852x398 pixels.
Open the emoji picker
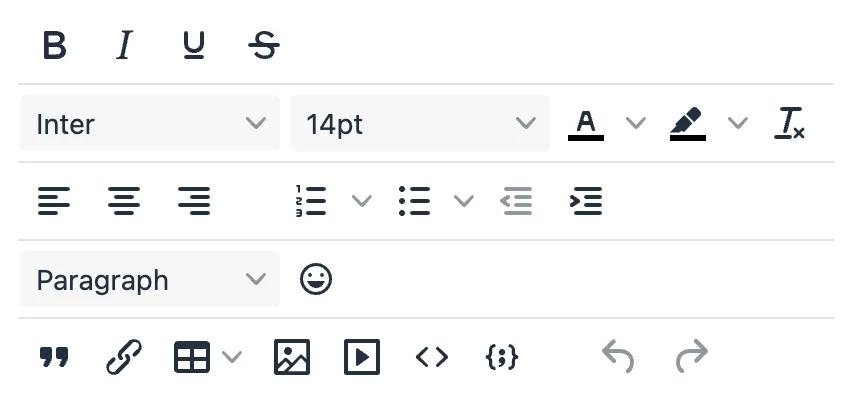tap(316, 279)
